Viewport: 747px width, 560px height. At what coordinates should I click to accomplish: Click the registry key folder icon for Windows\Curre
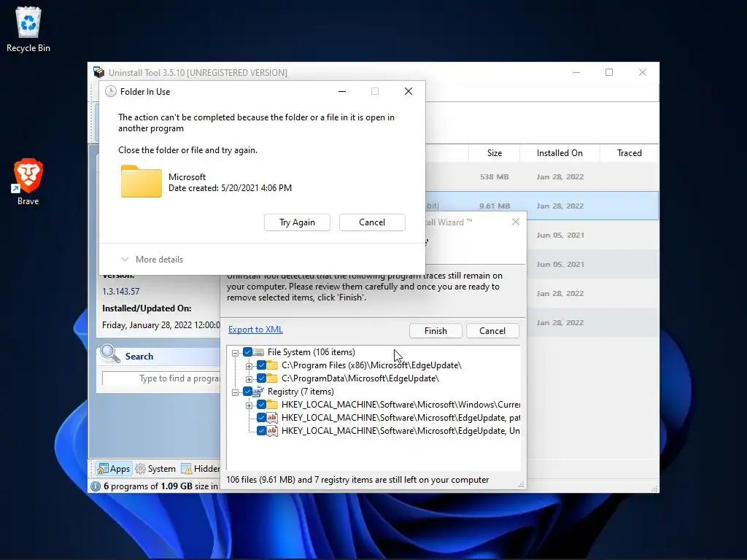273,404
